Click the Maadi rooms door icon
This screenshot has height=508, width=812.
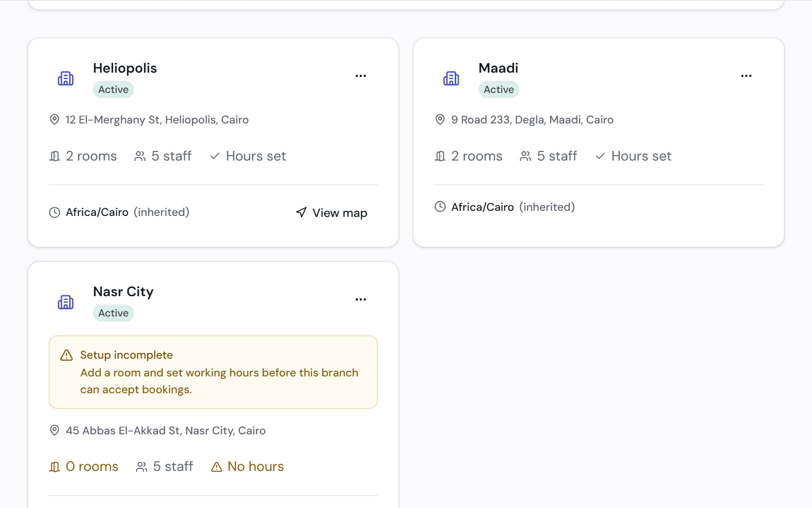440,156
